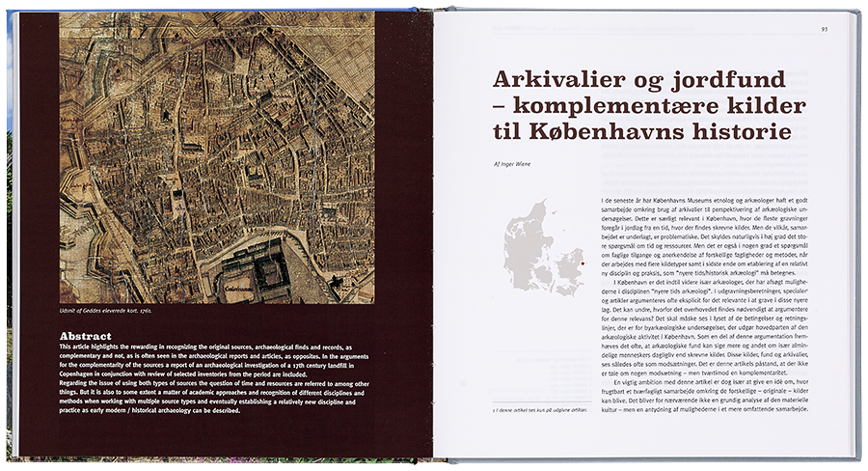Click the heading line '– komplementære kilder'
868x471 pixels.
pos(649,105)
